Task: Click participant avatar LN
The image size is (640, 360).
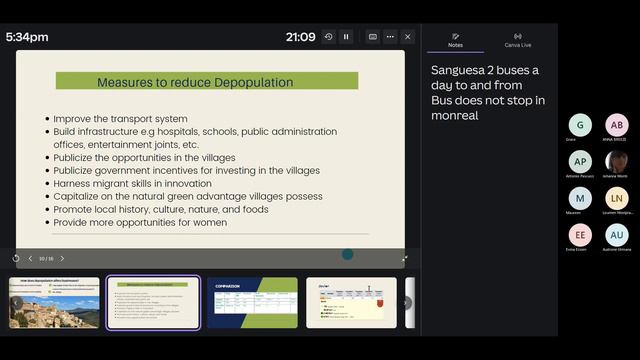Action: pyautogui.click(x=617, y=198)
